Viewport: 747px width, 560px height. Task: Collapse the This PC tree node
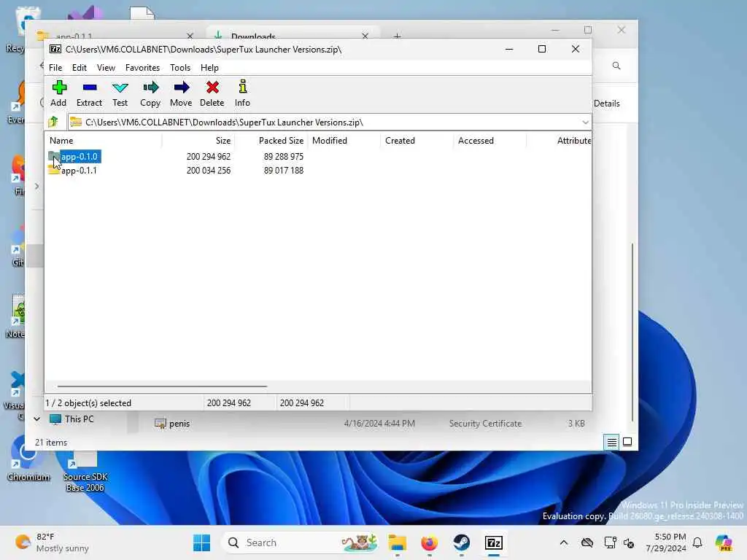pyautogui.click(x=36, y=419)
